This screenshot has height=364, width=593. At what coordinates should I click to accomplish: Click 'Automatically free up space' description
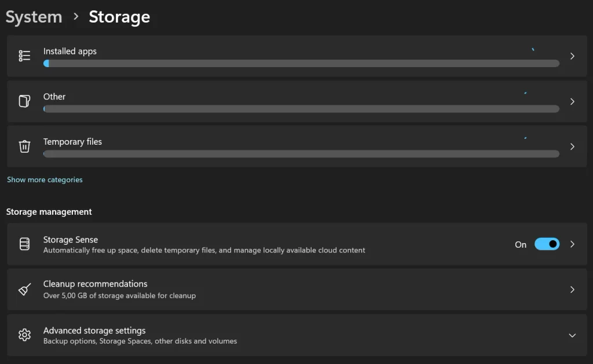pos(204,250)
